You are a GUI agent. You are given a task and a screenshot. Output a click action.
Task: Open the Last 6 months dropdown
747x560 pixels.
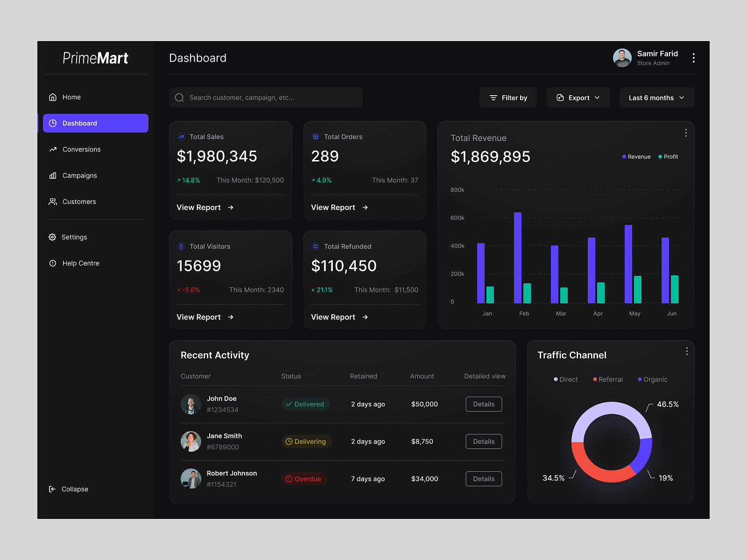pos(656,98)
